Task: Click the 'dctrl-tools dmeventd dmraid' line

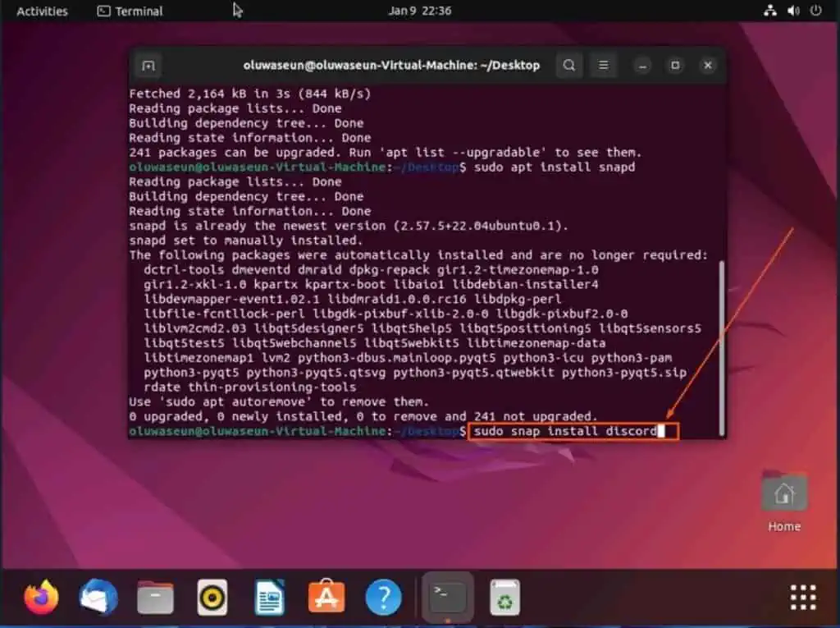Action: coord(371,270)
